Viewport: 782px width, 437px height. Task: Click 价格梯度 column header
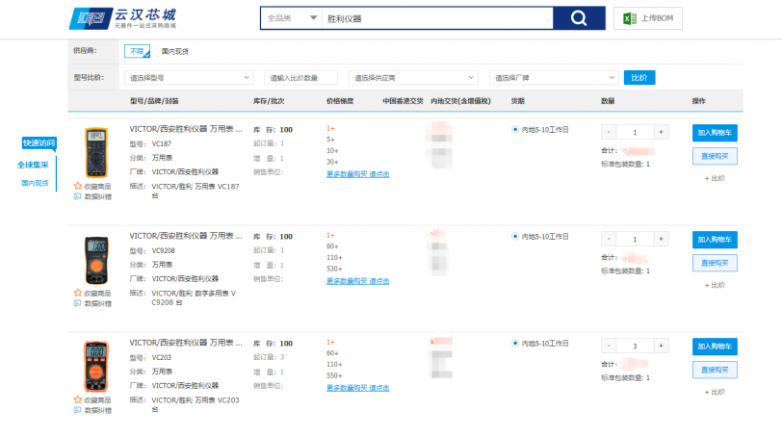340,101
